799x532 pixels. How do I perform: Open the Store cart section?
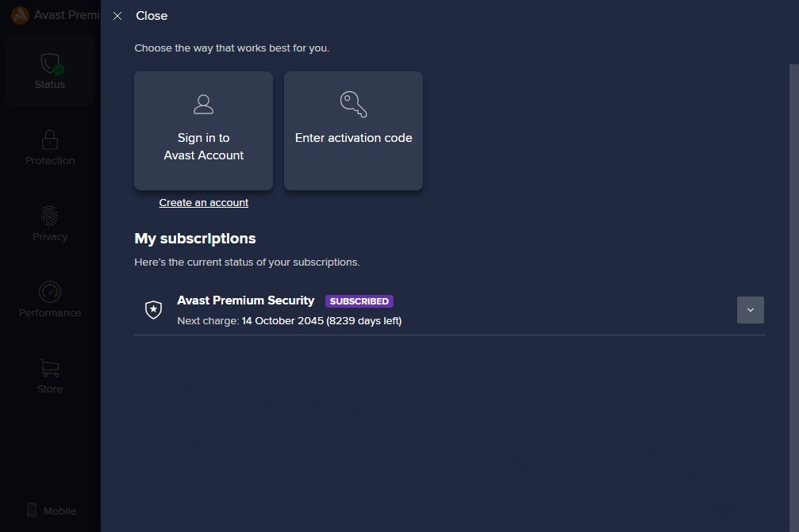[x=50, y=376]
